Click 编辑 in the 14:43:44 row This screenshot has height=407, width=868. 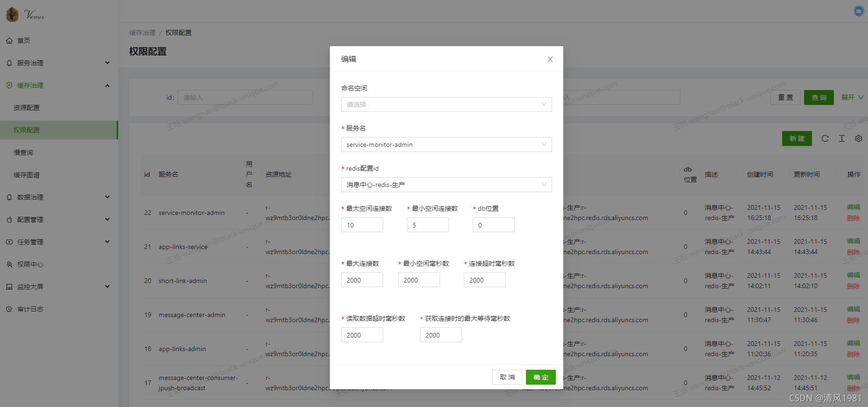pos(854,241)
